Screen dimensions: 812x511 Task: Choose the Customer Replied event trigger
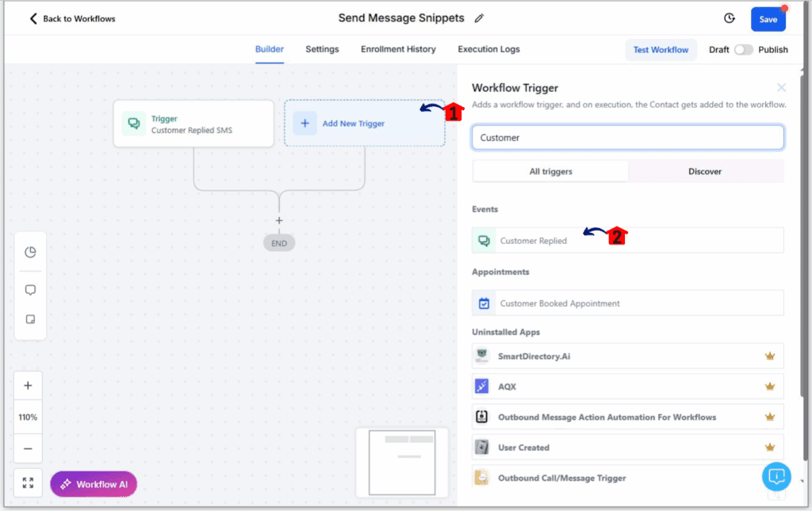pos(628,241)
